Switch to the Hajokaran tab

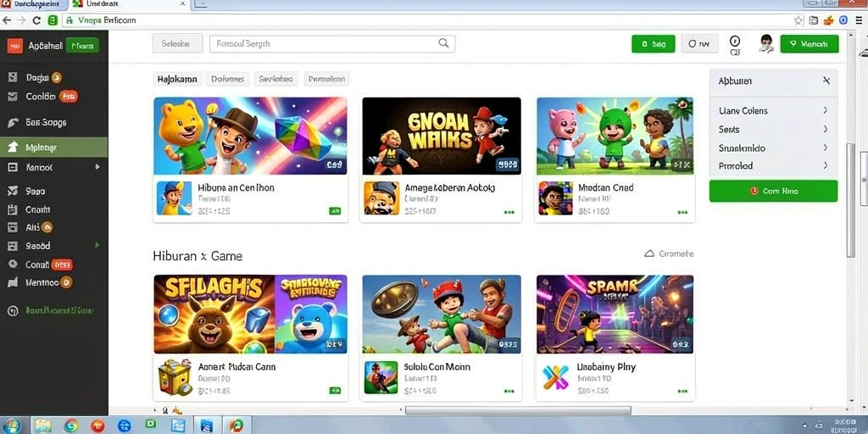pos(177,79)
